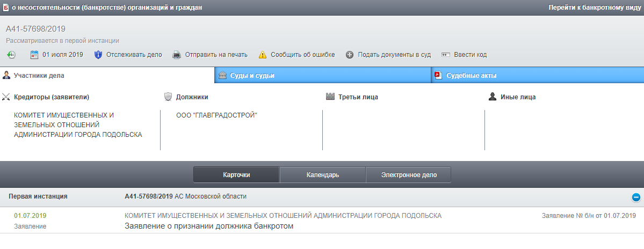This screenshot has width=644, height=249.
Task: Click the calendar icon near 01 июля 2019
Action: [x=34, y=55]
